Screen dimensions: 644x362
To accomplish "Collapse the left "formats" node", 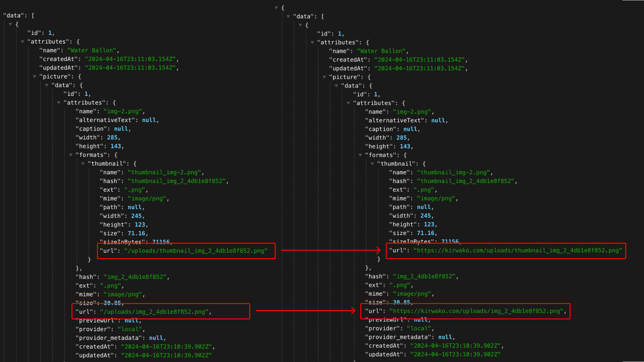I will tap(71, 155).
